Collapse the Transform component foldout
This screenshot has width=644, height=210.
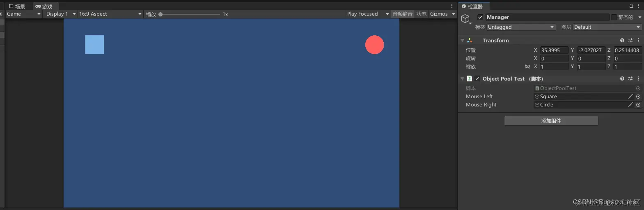pos(463,41)
